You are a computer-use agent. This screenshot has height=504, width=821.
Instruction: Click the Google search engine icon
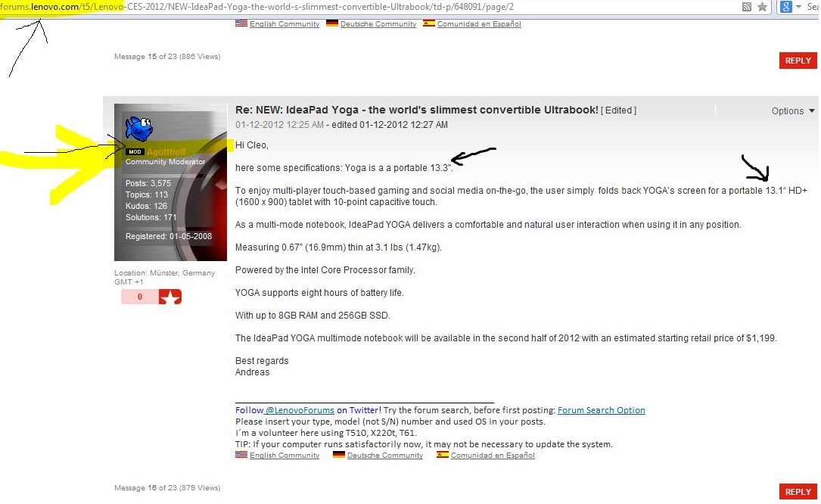(x=786, y=7)
